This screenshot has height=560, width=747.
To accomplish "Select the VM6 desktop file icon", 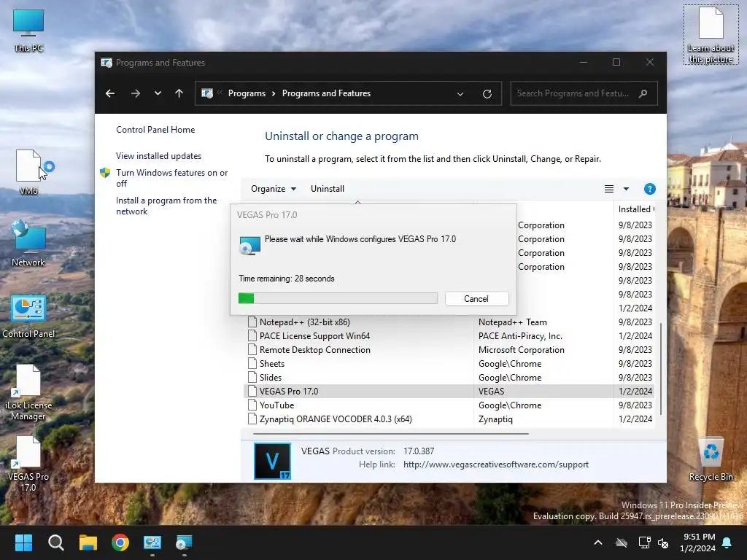I will [x=28, y=172].
